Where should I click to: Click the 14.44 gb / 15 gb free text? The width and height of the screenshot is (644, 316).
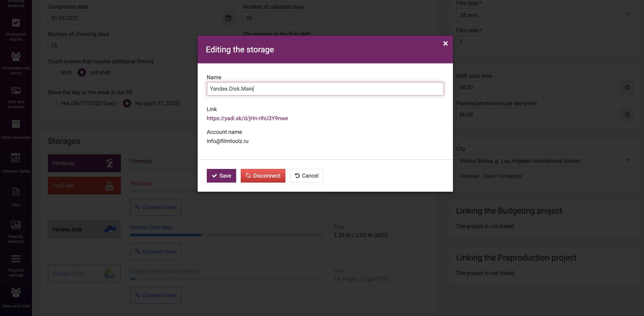click(361, 279)
